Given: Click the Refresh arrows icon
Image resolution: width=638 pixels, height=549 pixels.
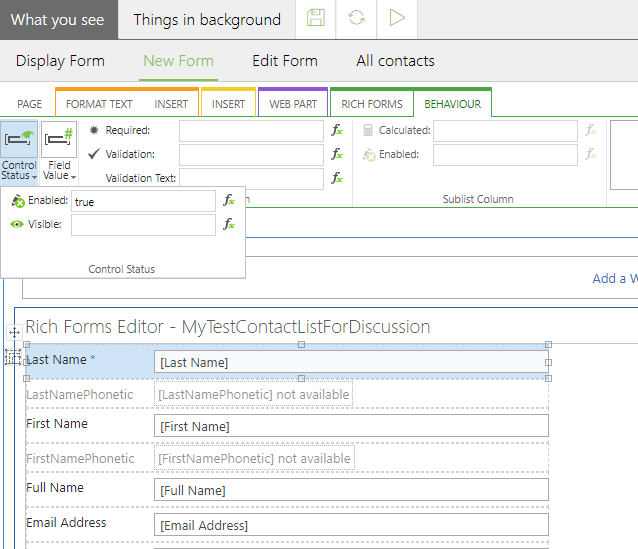Looking at the screenshot, I should 357,19.
